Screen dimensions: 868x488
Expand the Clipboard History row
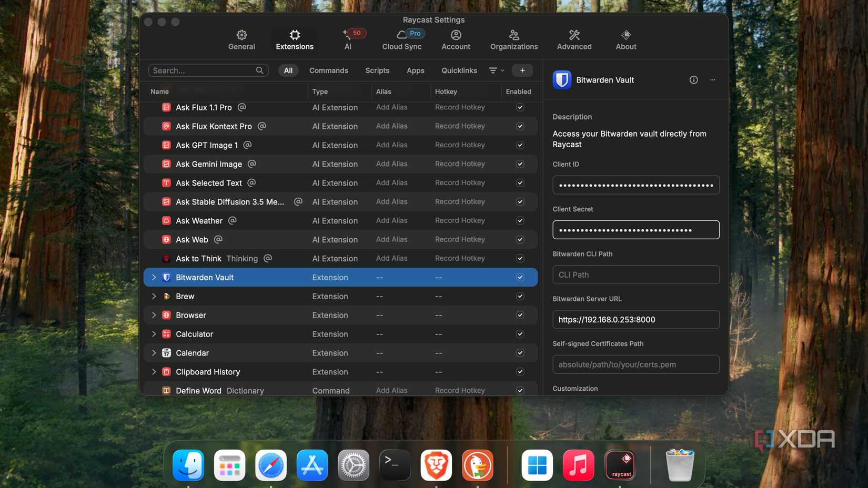tap(154, 372)
